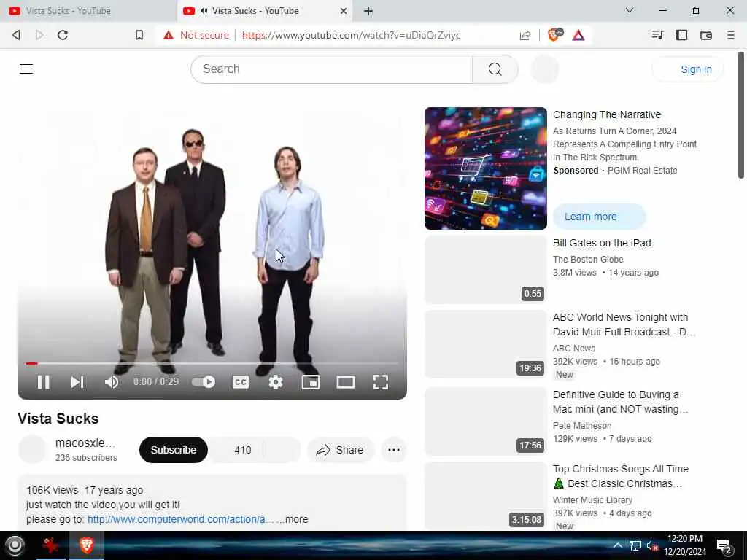Open network status tray icon
Viewport: 747px width, 560px height.
(635, 545)
